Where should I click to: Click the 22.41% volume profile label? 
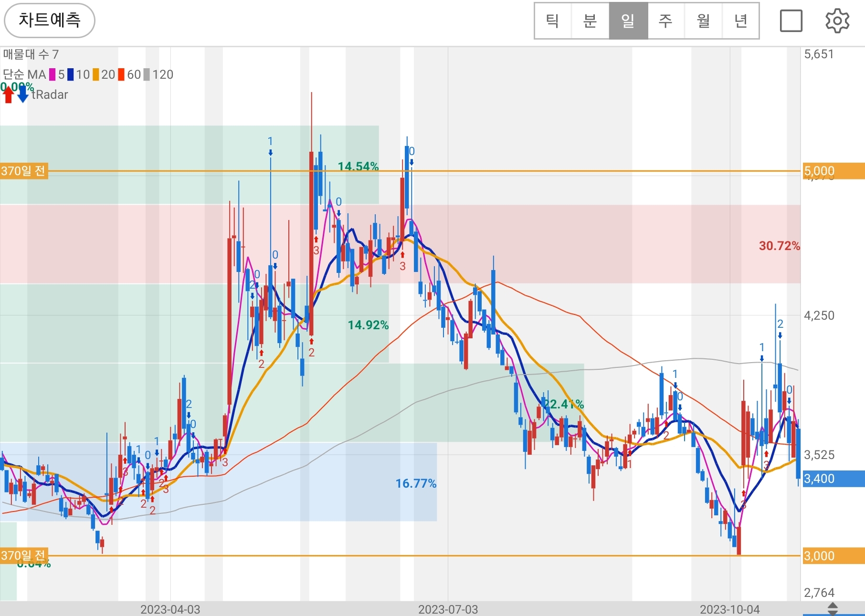pyautogui.click(x=564, y=404)
